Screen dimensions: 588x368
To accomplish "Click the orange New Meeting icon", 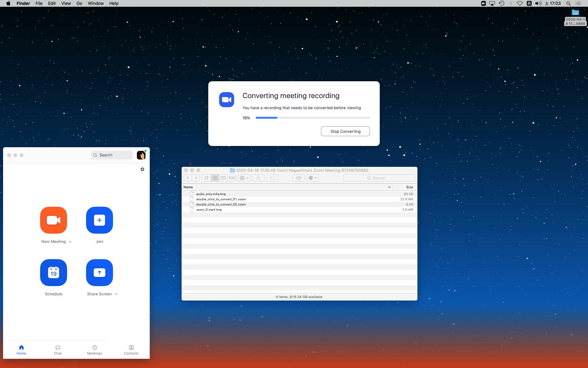I will [x=54, y=220].
